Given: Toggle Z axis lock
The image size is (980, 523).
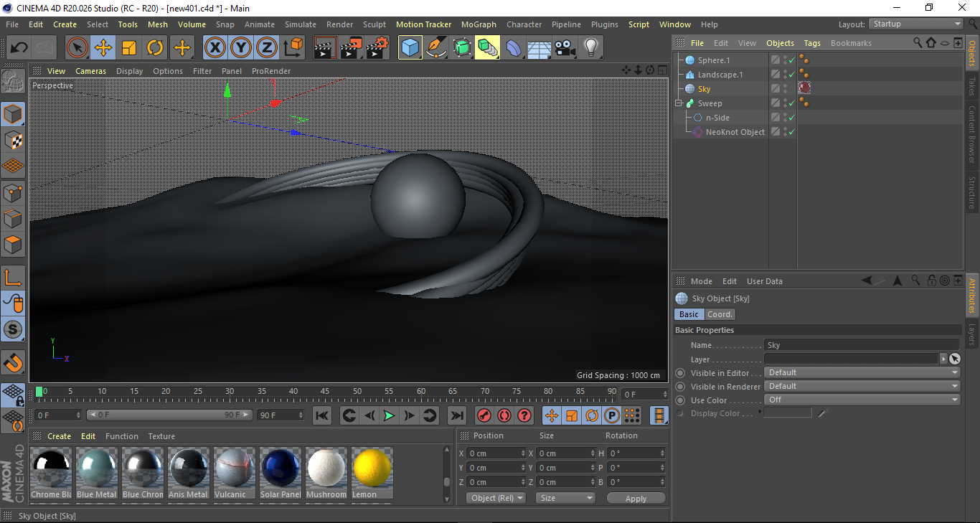Looking at the screenshot, I should click(x=267, y=48).
